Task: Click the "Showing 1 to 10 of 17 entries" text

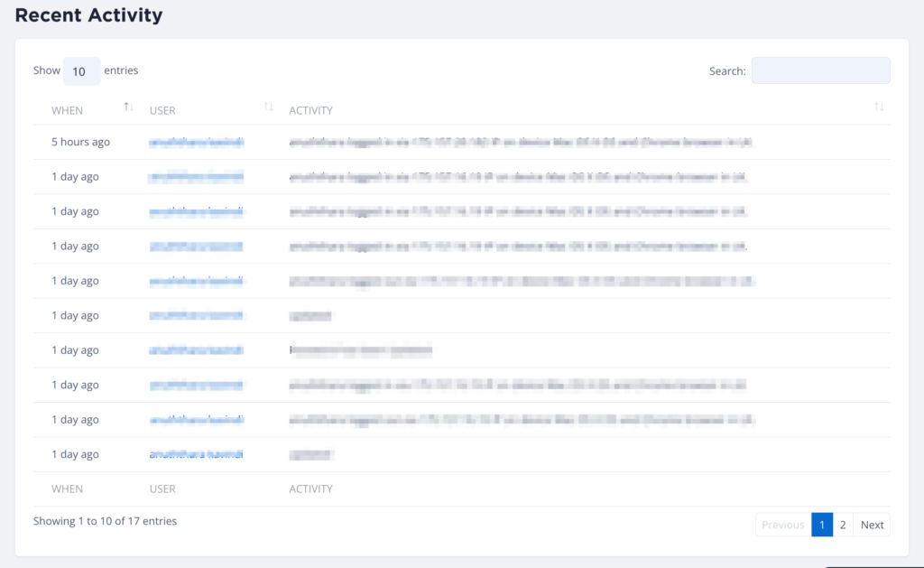Action: (x=105, y=521)
